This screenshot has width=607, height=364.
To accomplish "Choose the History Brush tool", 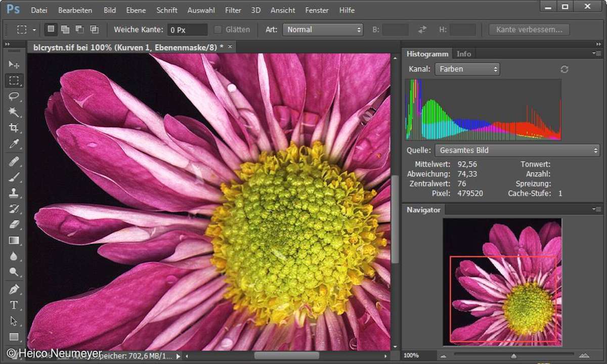I will click(x=14, y=208).
